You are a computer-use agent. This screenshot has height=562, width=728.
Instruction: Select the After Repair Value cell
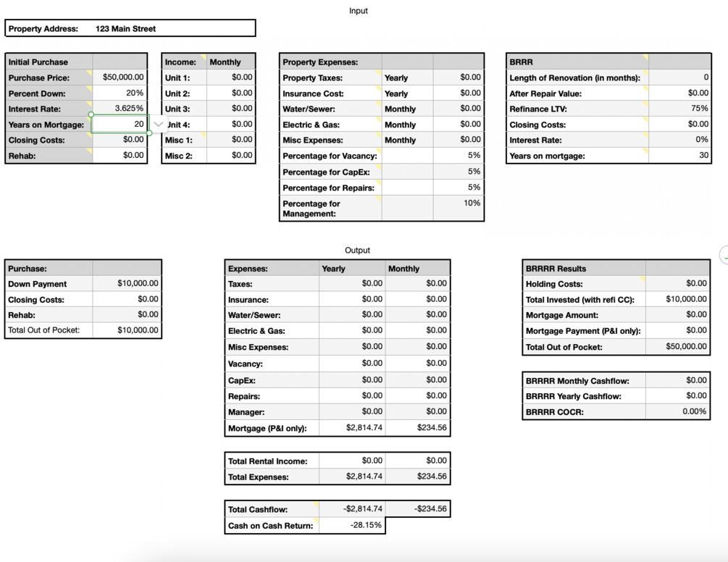tap(679, 93)
